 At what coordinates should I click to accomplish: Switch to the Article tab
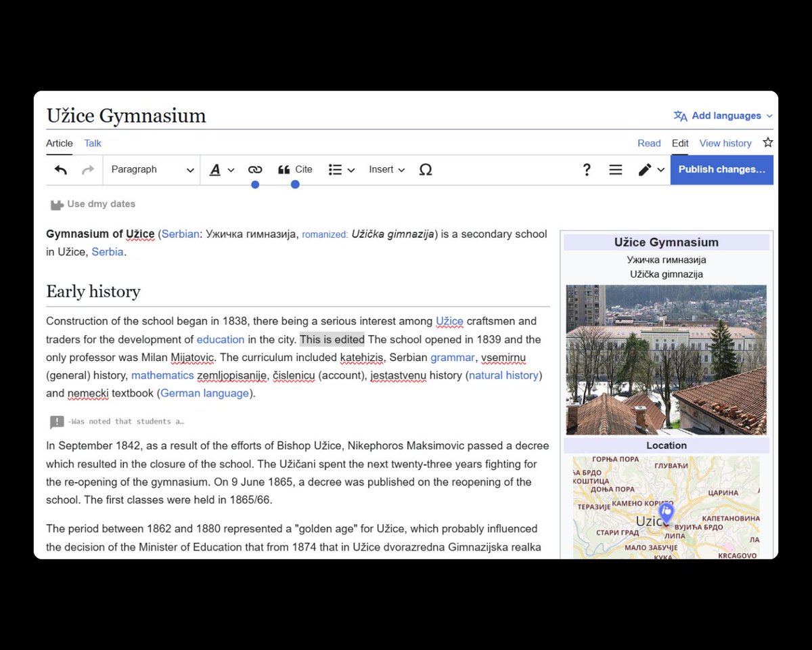point(60,144)
